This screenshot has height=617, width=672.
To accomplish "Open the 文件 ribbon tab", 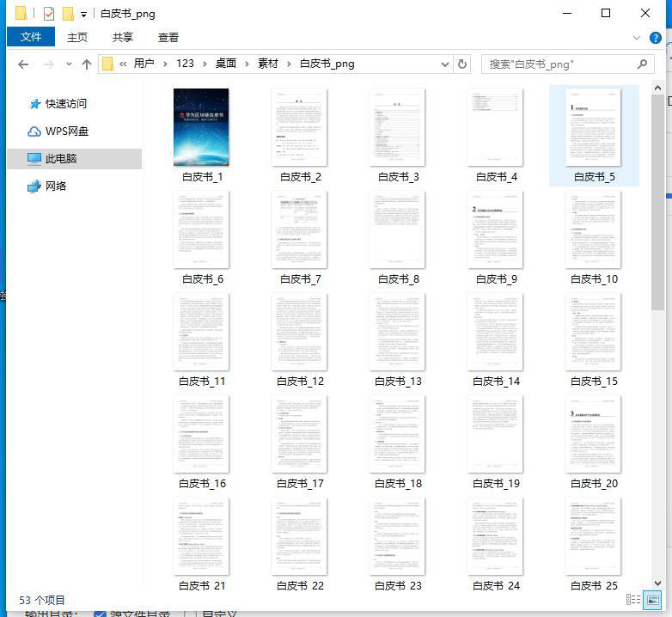I will pos(31,37).
